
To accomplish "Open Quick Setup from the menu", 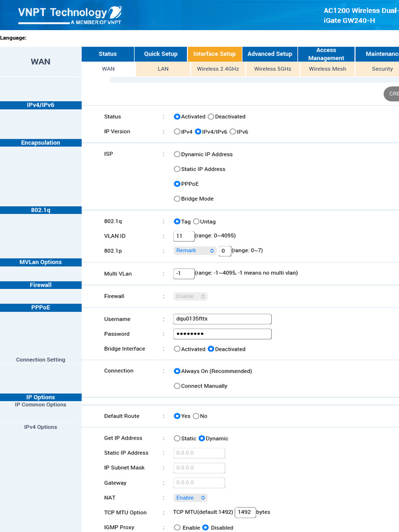I will (x=161, y=54).
